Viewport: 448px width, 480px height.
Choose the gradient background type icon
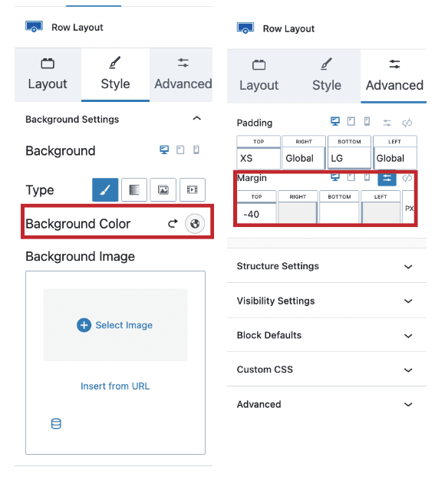[134, 190]
